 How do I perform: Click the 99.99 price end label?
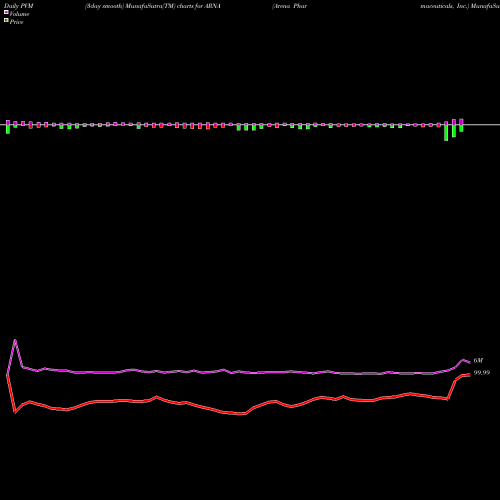482,372
